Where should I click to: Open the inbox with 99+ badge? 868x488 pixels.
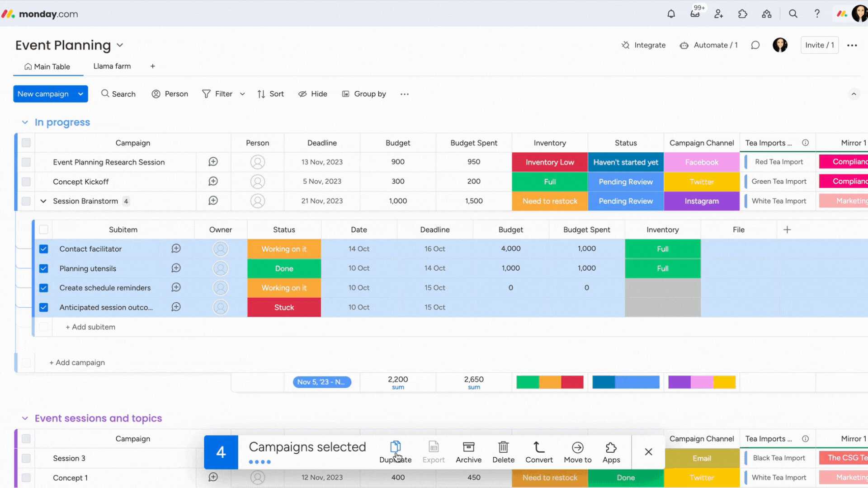(695, 13)
